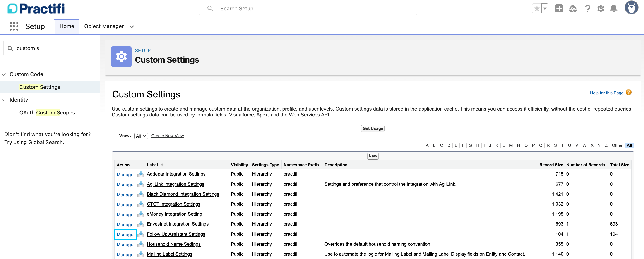Open the Black Diamond Integration Settings link
Image resolution: width=644 pixels, height=259 pixels.
[x=183, y=194]
